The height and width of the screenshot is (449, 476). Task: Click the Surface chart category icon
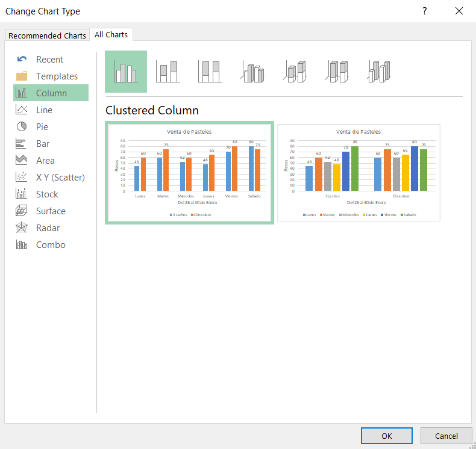21,211
